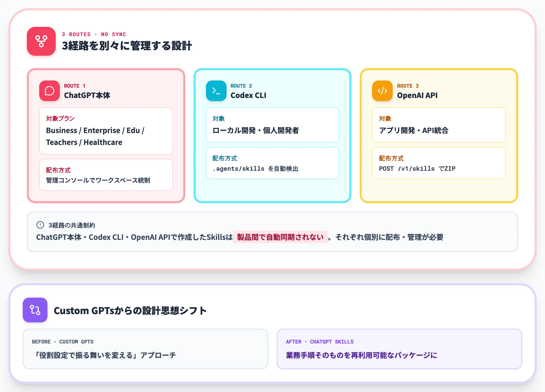Click the 'OpenAI API' card title
The image size is (545, 392).
(x=417, y=95)
